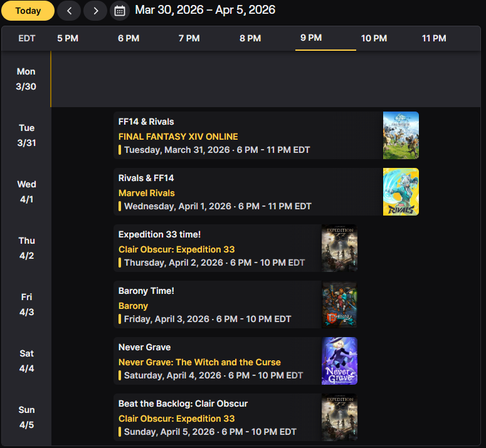Select the 10 PM time column header
486x448 pixels.
pos(374,38)
